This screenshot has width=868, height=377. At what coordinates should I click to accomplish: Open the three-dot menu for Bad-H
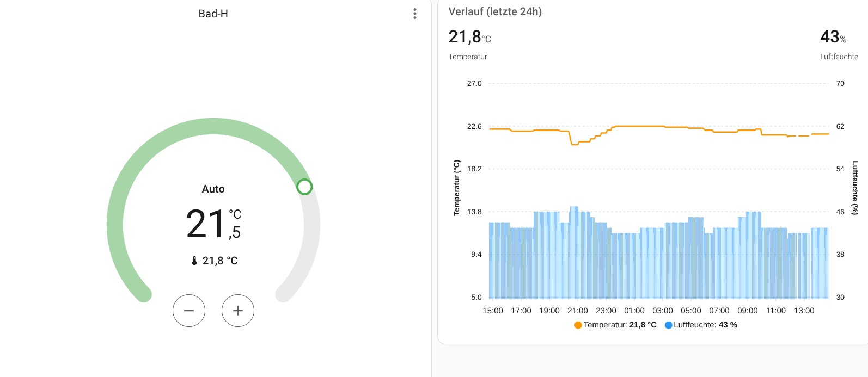(415, 14)
